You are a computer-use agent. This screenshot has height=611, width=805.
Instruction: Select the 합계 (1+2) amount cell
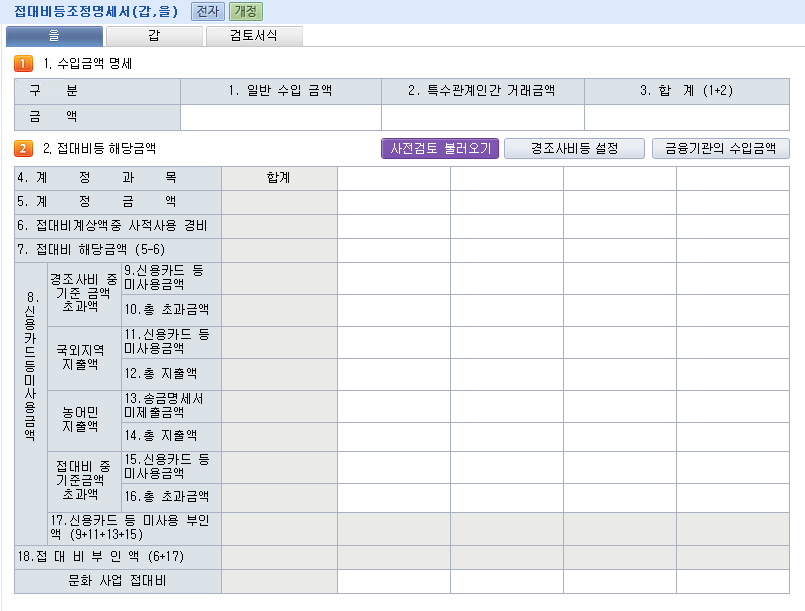(x=687, y=117)
